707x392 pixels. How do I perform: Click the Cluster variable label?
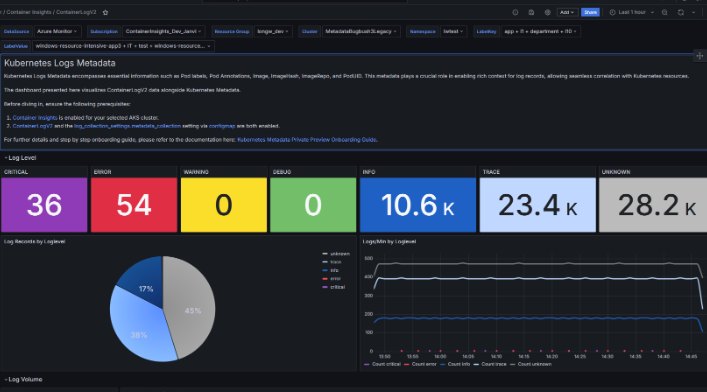click(x=310, y=32)
